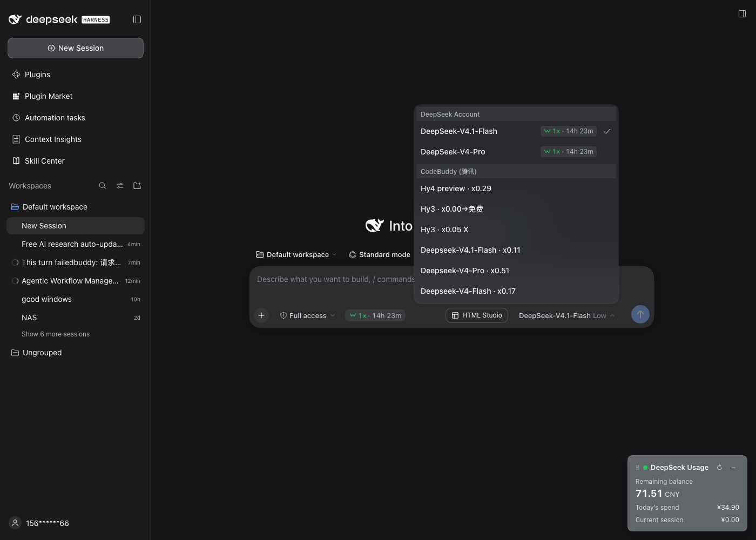Add a new workspace folder icon
The width and height of the screenshot is (756, 540).
point(137,186)
